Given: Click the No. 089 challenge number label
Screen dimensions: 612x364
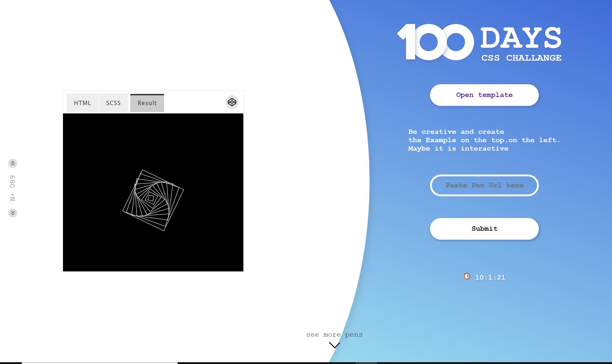Looking at the screenshot, I should click(12, 188).
